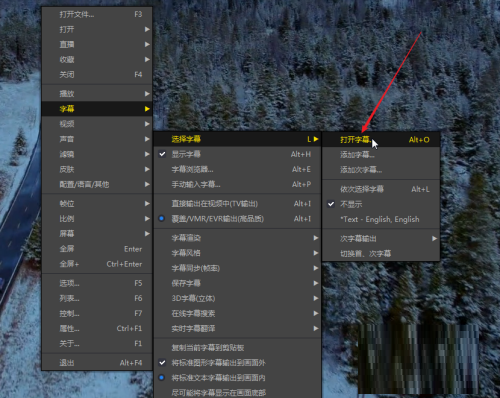The image size is (500, 398).
Task: Expand the 字幕渲染 submenu
Action: 237,238
